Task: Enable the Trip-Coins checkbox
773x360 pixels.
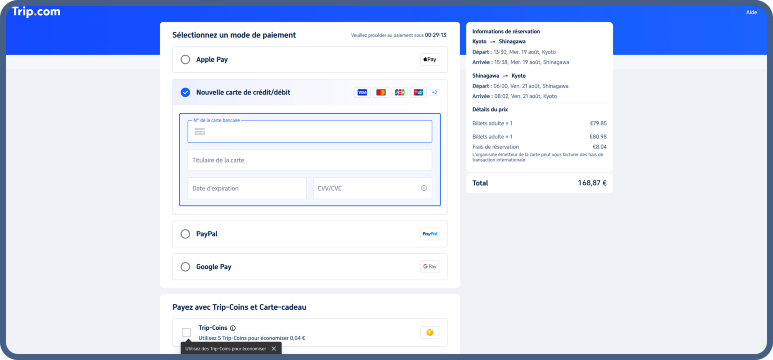Action: pyautogui.click(x=186, y=332)
